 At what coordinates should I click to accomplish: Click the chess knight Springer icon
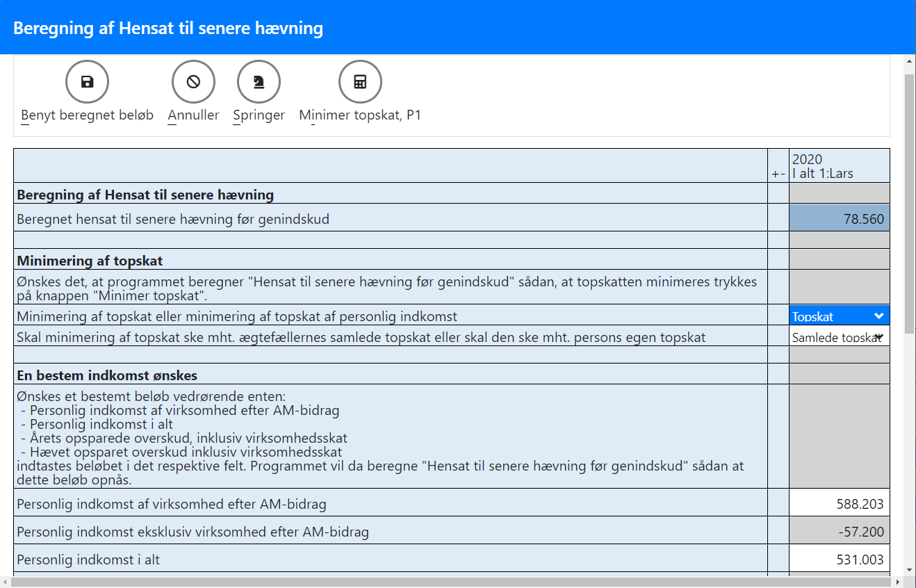coord(259,82)
